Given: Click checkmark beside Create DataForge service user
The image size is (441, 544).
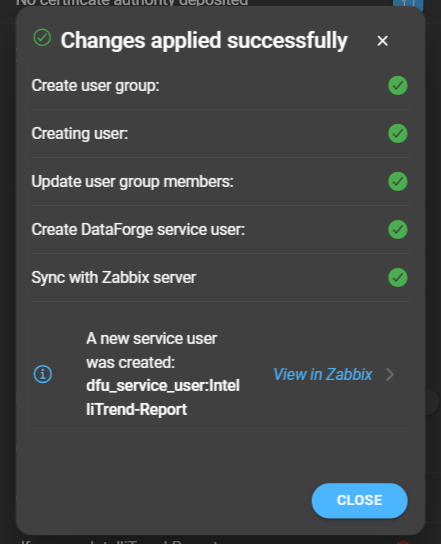Looking at the screenshot, I should click(x=398, y=230).
